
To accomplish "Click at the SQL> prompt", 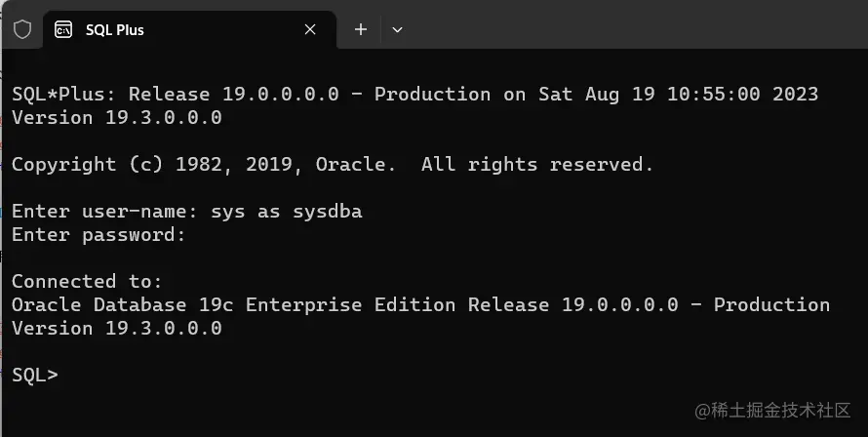I will click(x=35, y=376).
